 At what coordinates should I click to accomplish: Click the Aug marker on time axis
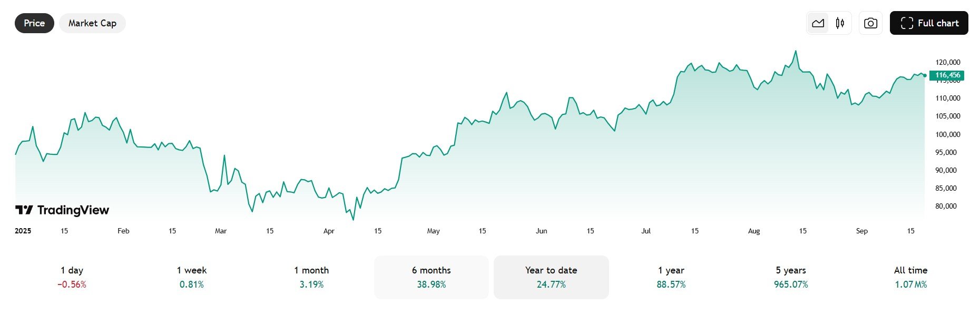tap(754, 231)
